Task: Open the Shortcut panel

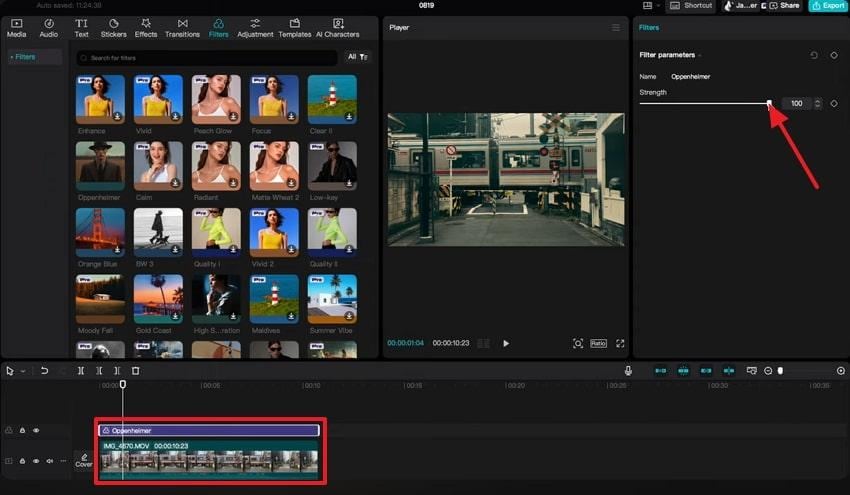Action: click(x=691, y=5)
